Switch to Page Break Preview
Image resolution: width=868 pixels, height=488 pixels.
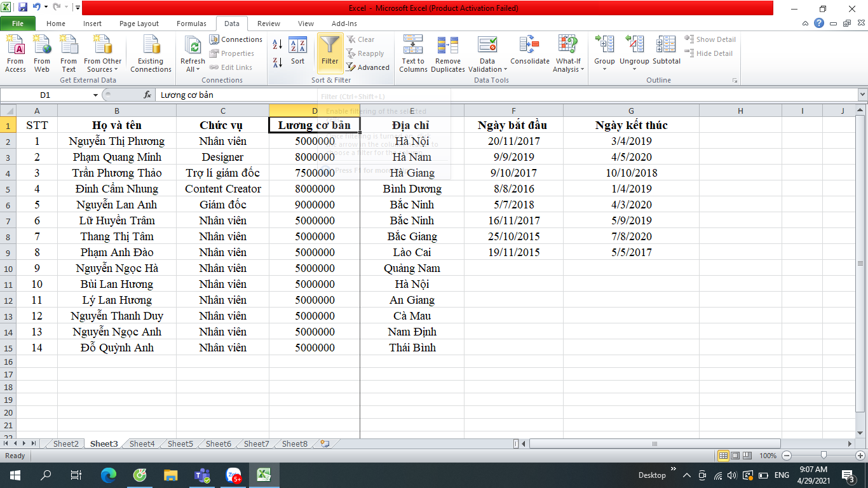(748, 456)
